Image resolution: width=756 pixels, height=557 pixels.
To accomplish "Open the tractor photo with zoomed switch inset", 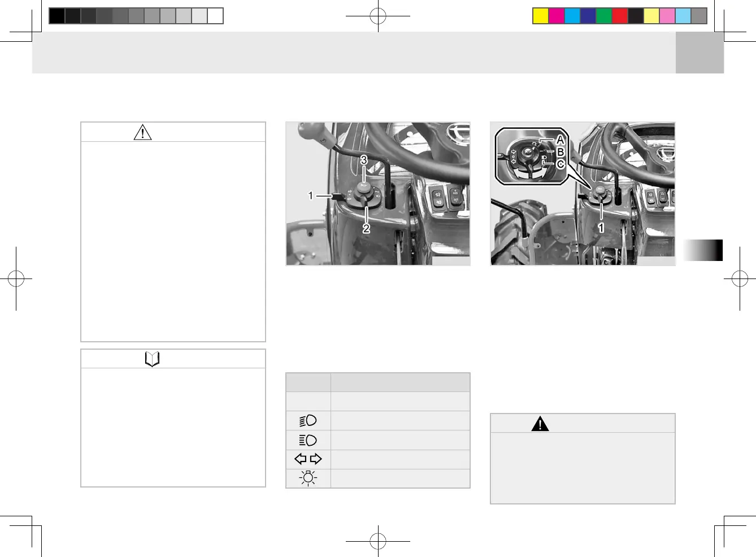I will 583,194.
